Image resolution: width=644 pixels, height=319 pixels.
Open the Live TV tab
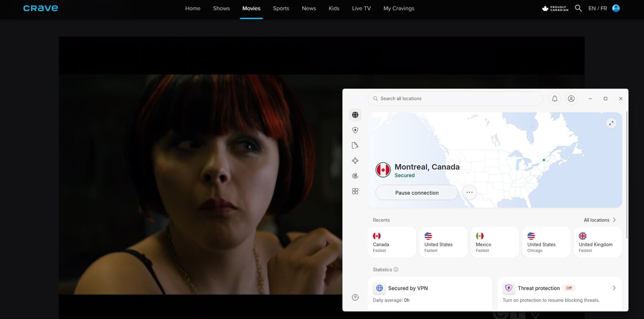(361, 8)
